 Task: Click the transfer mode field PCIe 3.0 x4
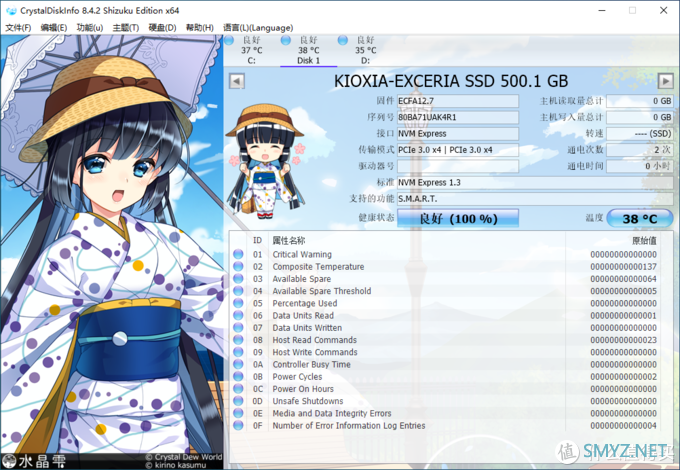458,150
